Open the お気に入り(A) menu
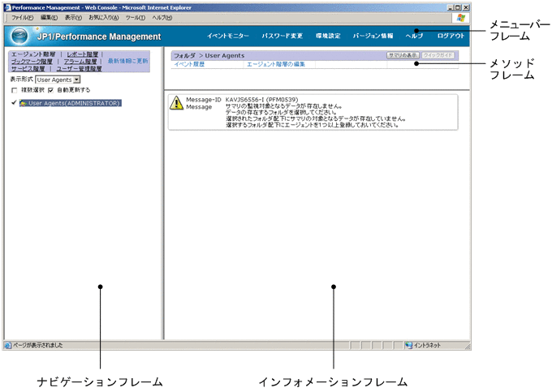This screenshot has width=552, height=392. click(x=104, y=18)
